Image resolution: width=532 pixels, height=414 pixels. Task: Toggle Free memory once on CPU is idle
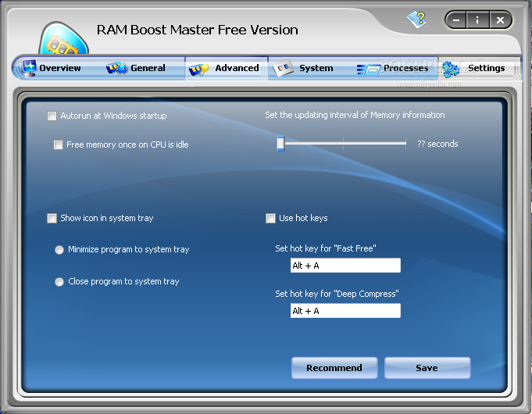pos(58,145)
